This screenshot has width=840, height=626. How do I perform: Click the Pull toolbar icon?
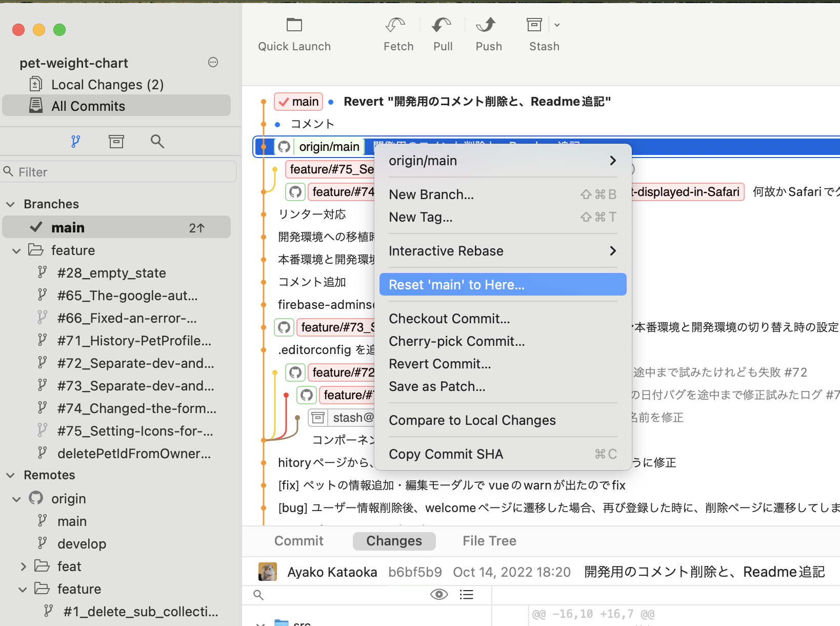[x=442, y=25]
